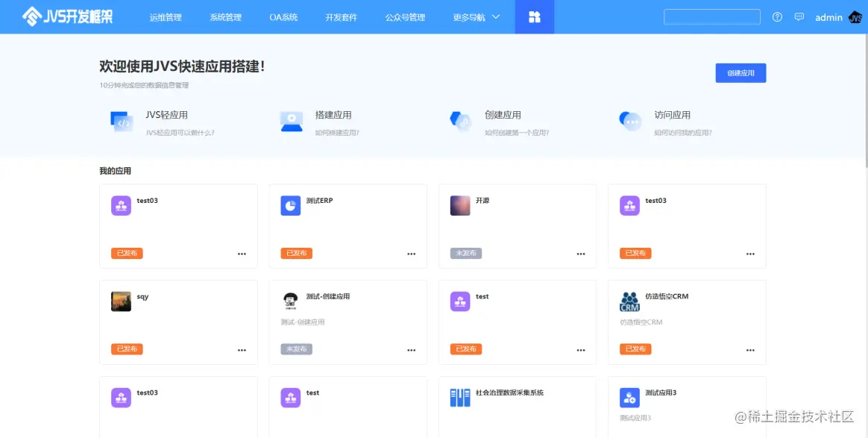
Task: Click the 测试应用3 blue app icon
Action: pos(629,398)
